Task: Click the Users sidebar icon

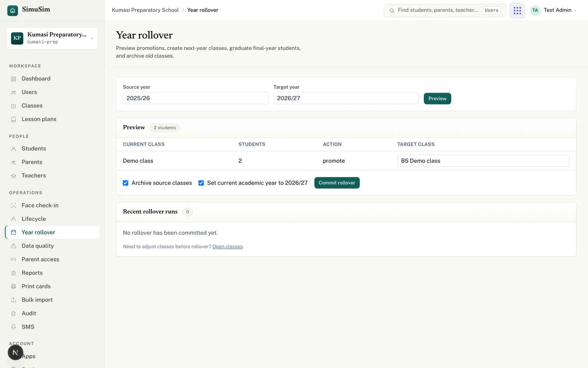Action: (14, 92)
